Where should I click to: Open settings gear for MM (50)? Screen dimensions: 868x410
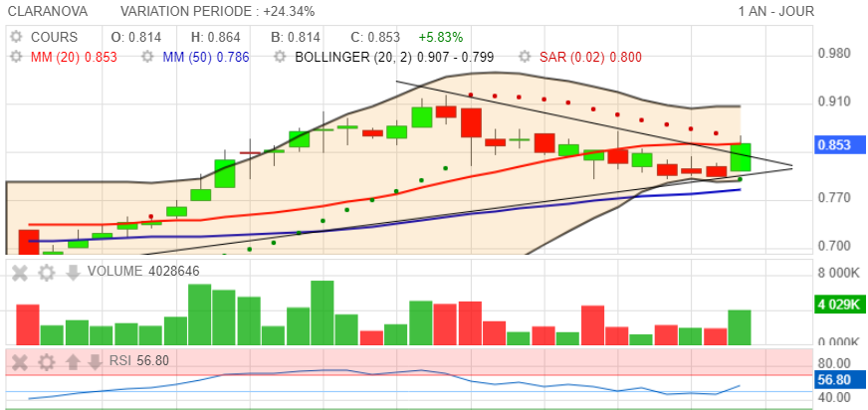pyautogui.click(x=147, y=57)
